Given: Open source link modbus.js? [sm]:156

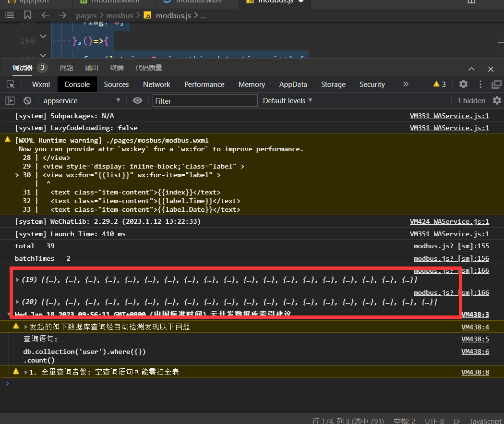Looking at the screenshot, I should click(x=451, y=259).
